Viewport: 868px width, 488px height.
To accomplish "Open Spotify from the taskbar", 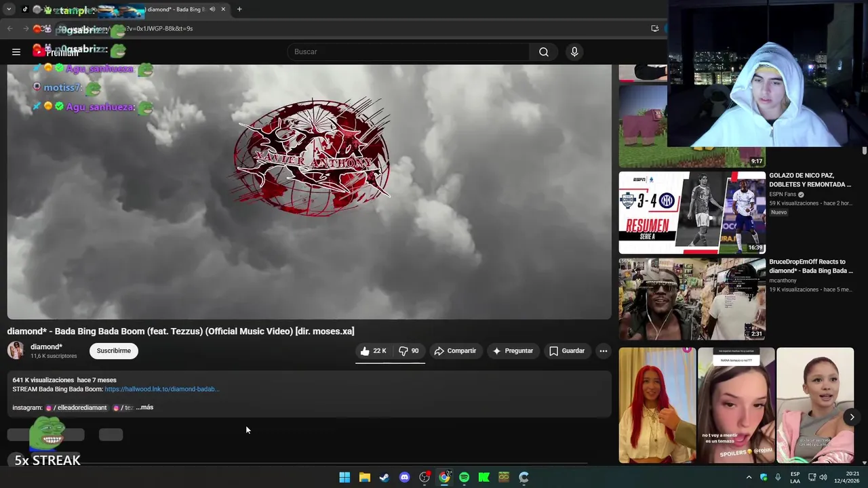I will (x=464, y=477).
